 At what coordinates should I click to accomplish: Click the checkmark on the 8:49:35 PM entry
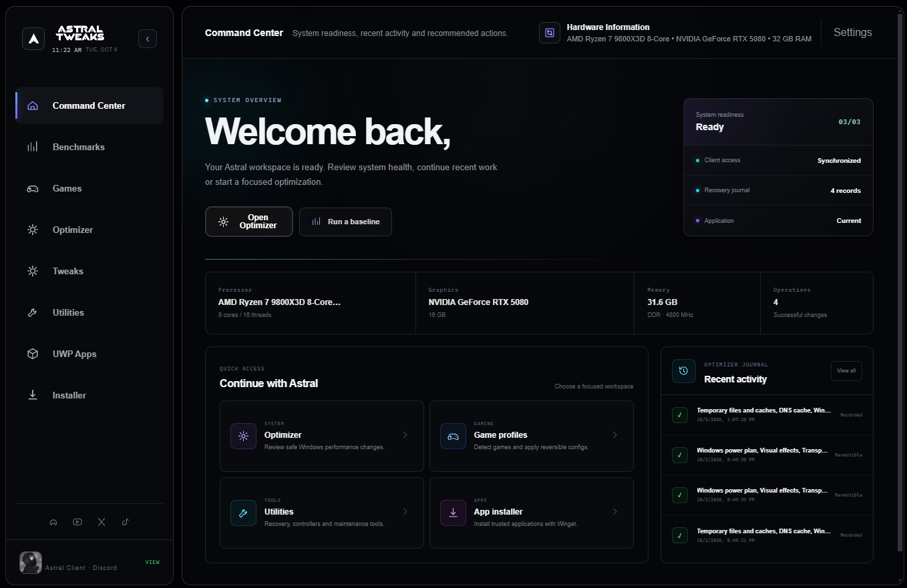680,455
